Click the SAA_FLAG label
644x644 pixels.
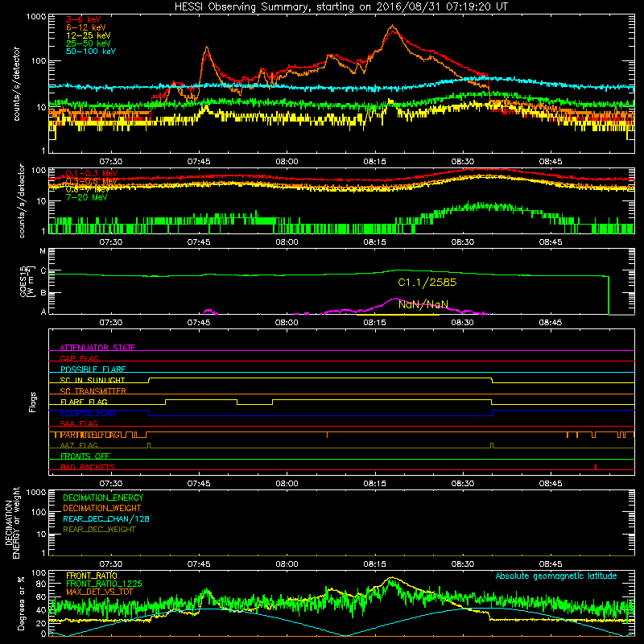coord(79,424)
